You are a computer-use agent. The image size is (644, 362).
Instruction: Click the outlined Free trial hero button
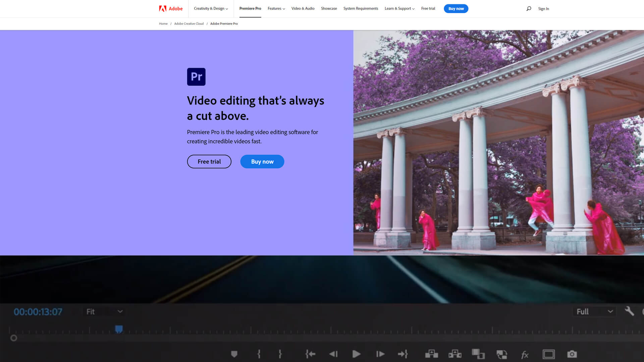pos(209,162)
